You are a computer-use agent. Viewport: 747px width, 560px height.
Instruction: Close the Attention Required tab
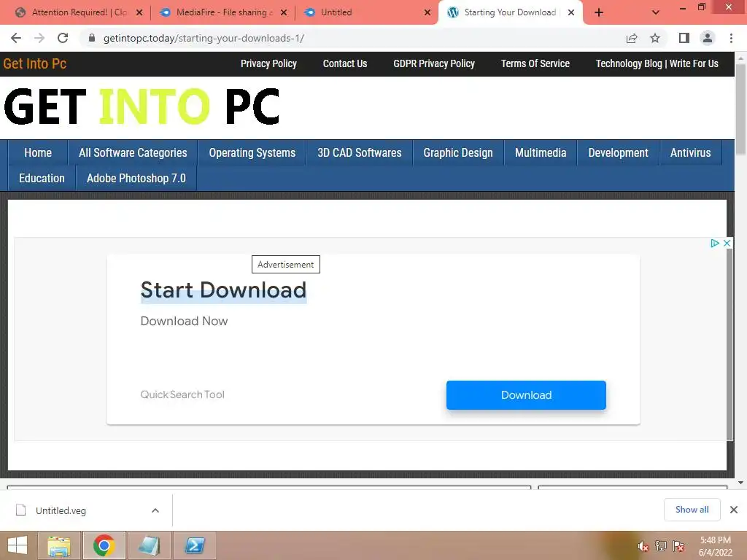click(139, 12)
